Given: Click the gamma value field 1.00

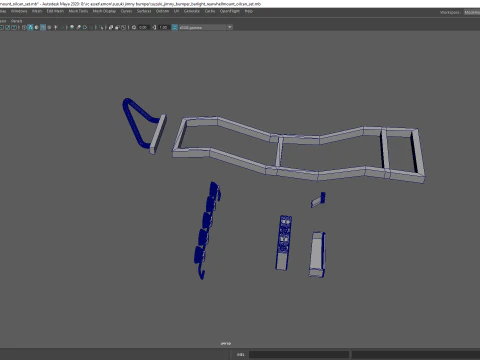Looking at the screenshot, I should [x=163, y=27].
